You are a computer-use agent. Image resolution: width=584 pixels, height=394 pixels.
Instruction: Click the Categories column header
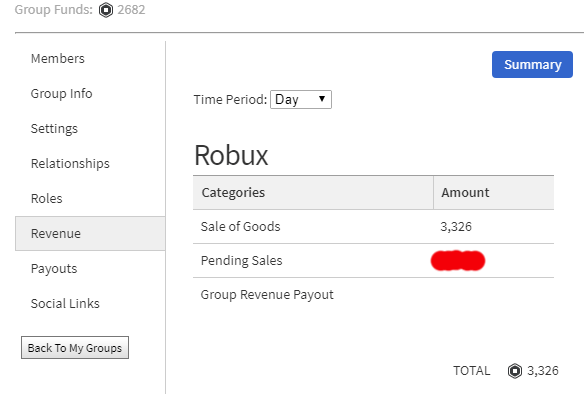313,193
